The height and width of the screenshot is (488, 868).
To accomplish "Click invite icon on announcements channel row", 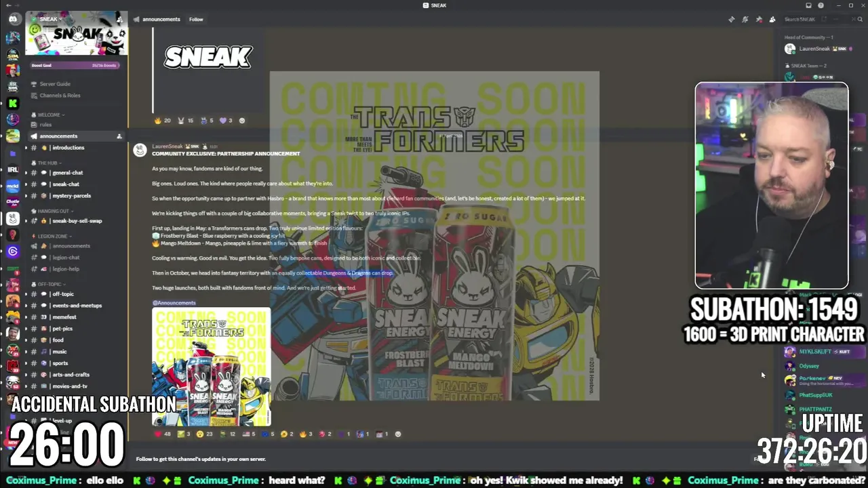I will click(x=119, y=136).
